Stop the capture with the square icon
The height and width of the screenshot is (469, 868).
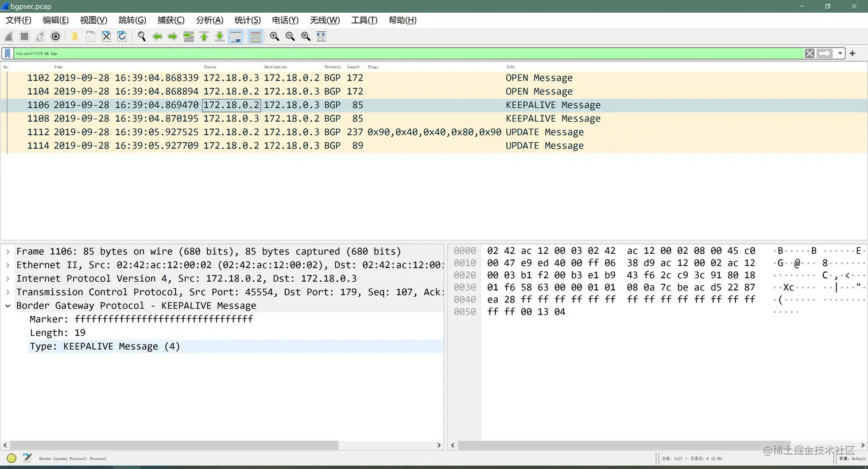coord(25,36)
